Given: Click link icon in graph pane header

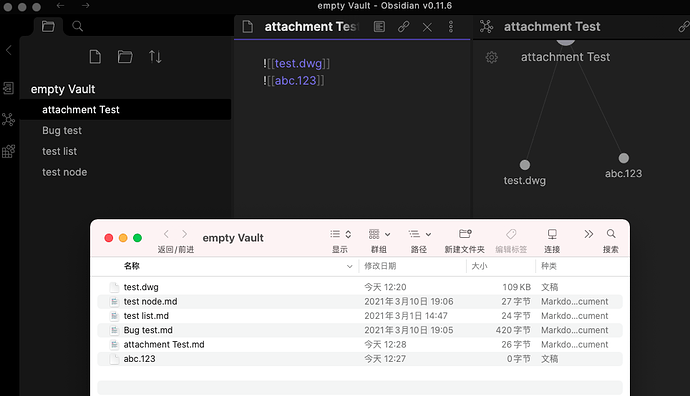Looking at the screenshot, I should (x=683, y=26).
